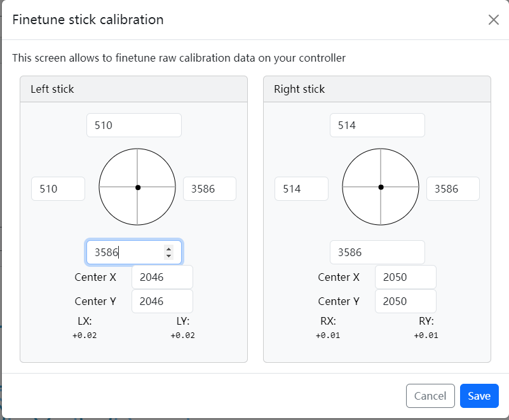Decrement left stick bottom value with down arrow
Viewport: 509px width, 420px height.
pos(168,255)
